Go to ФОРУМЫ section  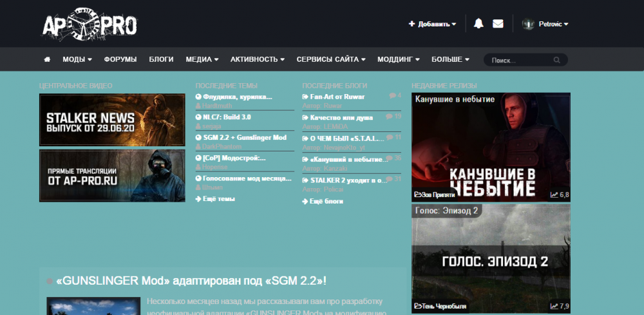pos(120,59)
